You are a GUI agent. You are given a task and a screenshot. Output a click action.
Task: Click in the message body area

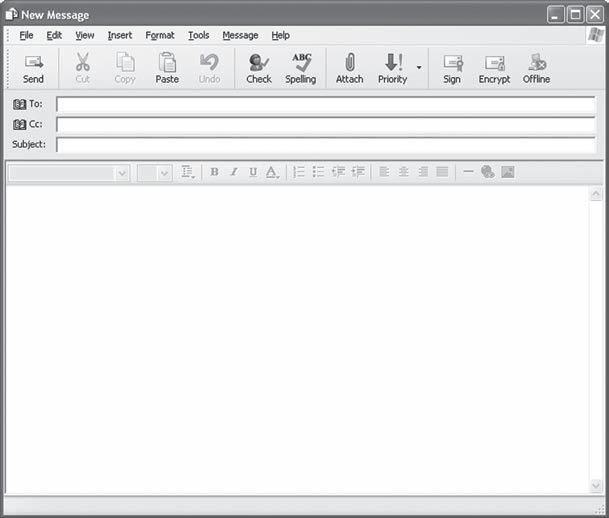pyautogui.click(x=298, y=340)
